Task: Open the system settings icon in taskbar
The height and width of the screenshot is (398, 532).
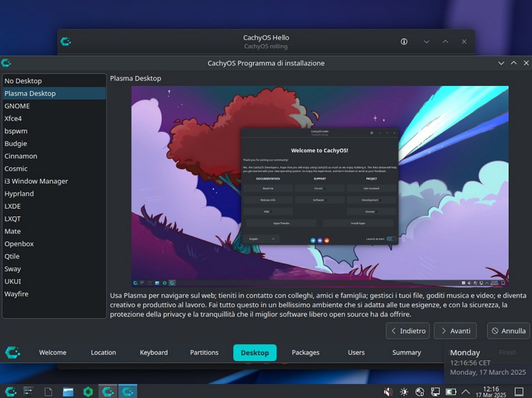Action: [x=28, y=392]
